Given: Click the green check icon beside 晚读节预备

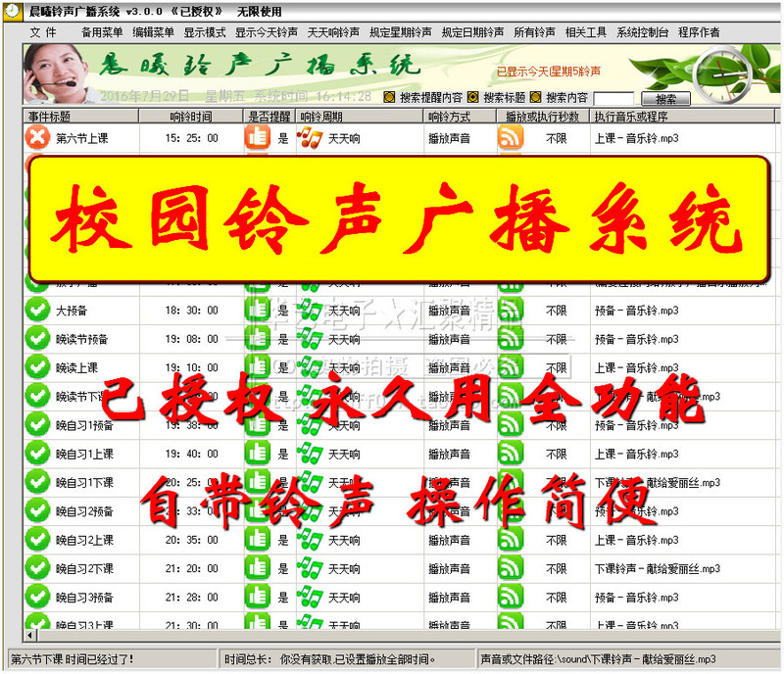Looking at the screenshot, I should point(37,339).
